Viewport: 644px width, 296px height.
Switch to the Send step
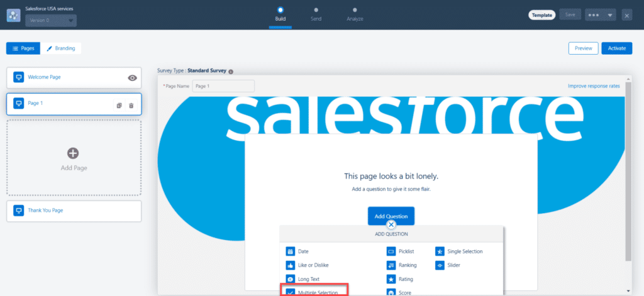pyautogui.click(x=316, y=14)
